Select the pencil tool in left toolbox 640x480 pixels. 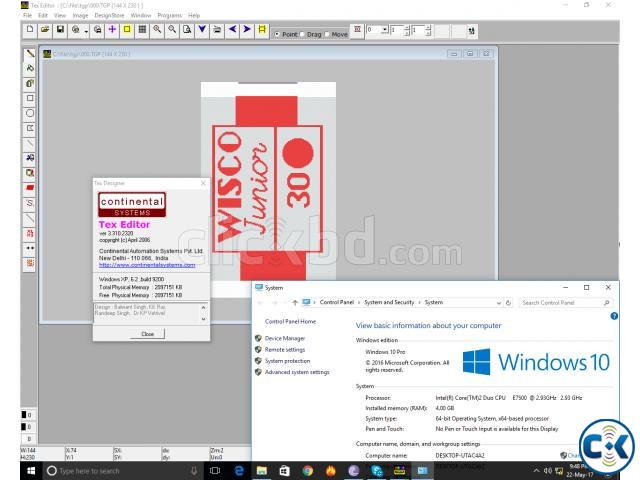29,53
